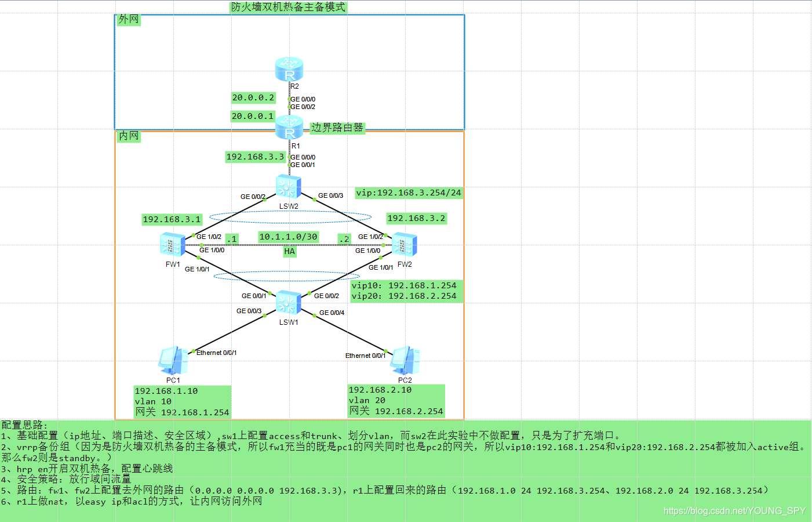Select the PC2 computer icon
Screen dimensions: 812x522
405,361
